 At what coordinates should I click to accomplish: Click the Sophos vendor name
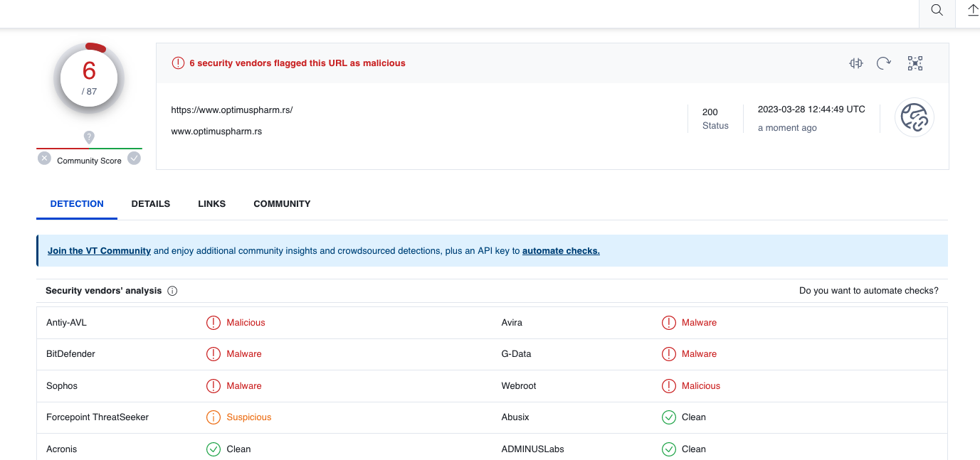(62, 386)
